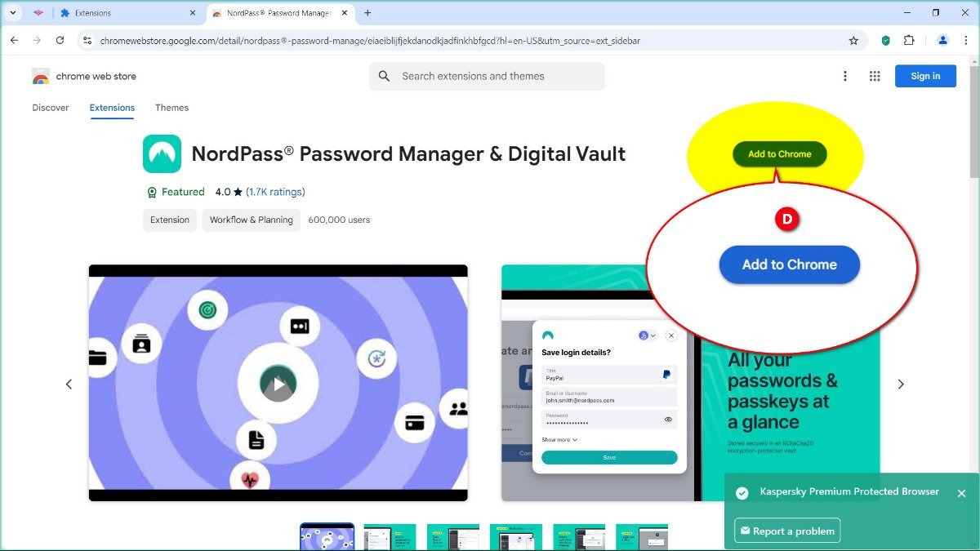The height and width of the screenshot is (551, 980).
Task: Select the third carousel thumbnail
Action: point(452,537)
